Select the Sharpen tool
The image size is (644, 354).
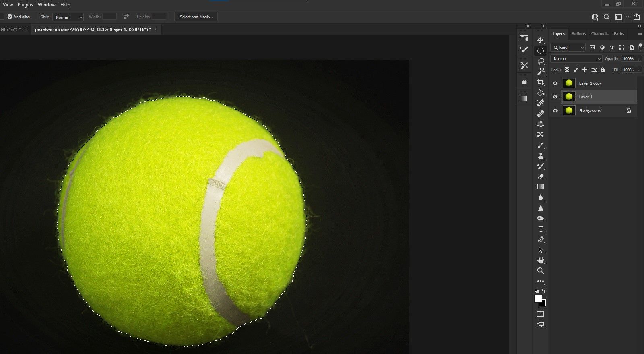pyautogui.click(x=541, y=208)
